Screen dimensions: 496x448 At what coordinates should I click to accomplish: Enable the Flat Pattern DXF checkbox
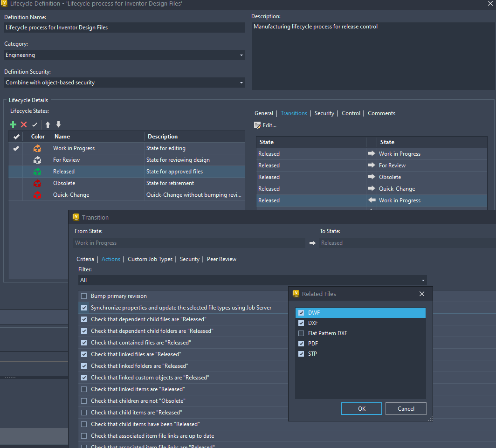[x=301, y=333]
